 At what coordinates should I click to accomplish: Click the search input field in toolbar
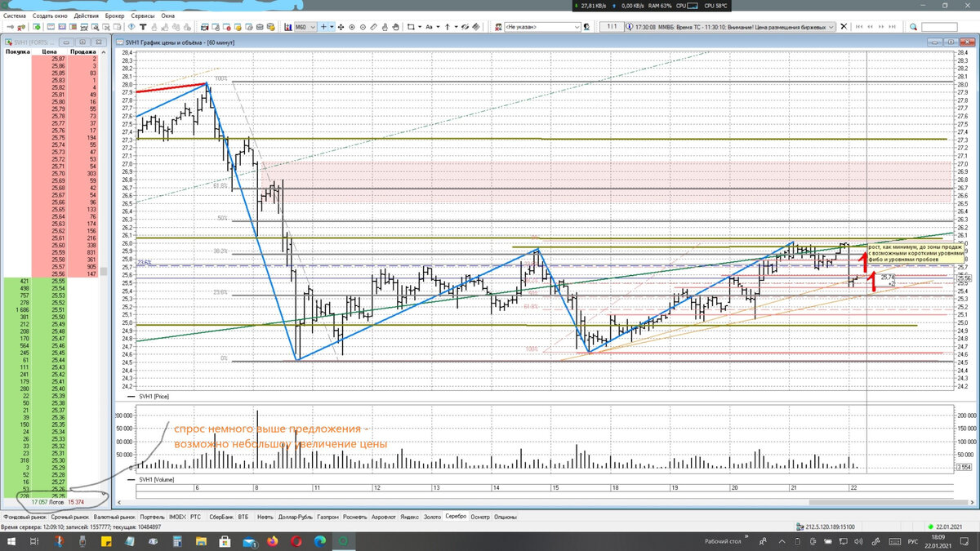(939, 27)
